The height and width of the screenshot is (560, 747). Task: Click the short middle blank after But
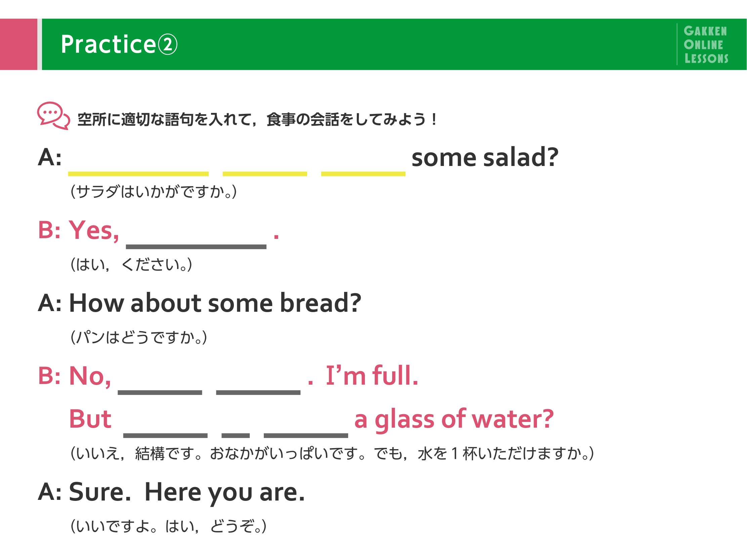235,435
